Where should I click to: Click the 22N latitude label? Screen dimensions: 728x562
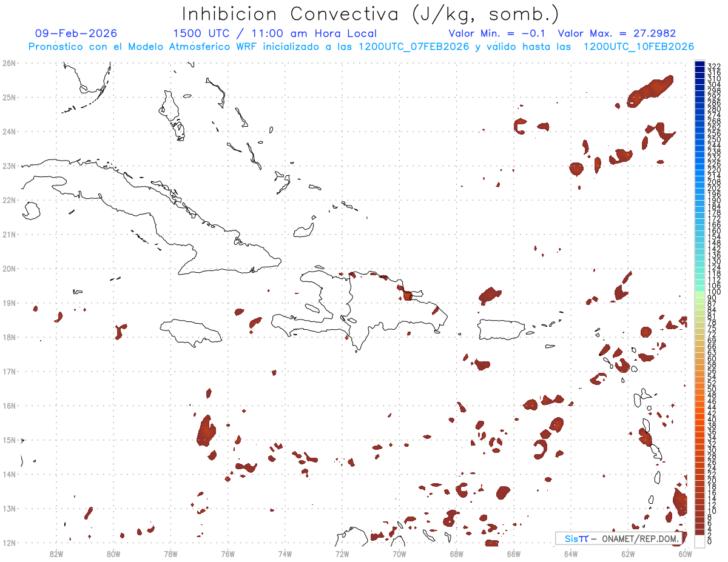[8, 200]
